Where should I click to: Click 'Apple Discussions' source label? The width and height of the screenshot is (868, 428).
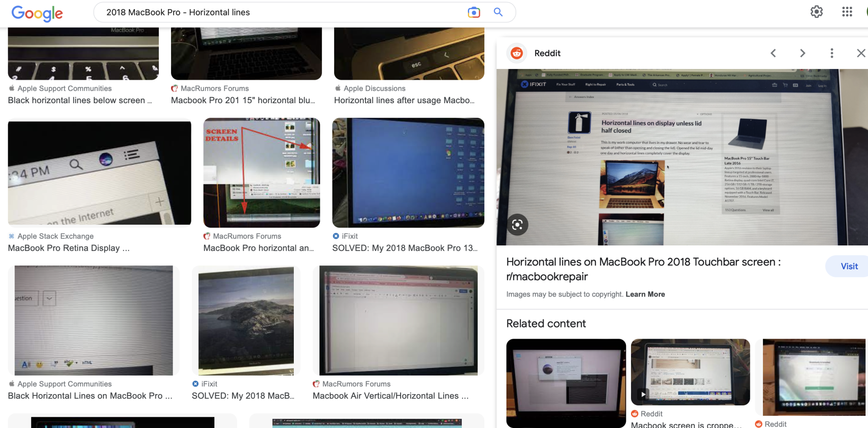pyautogui.click(x=375, y=88)
